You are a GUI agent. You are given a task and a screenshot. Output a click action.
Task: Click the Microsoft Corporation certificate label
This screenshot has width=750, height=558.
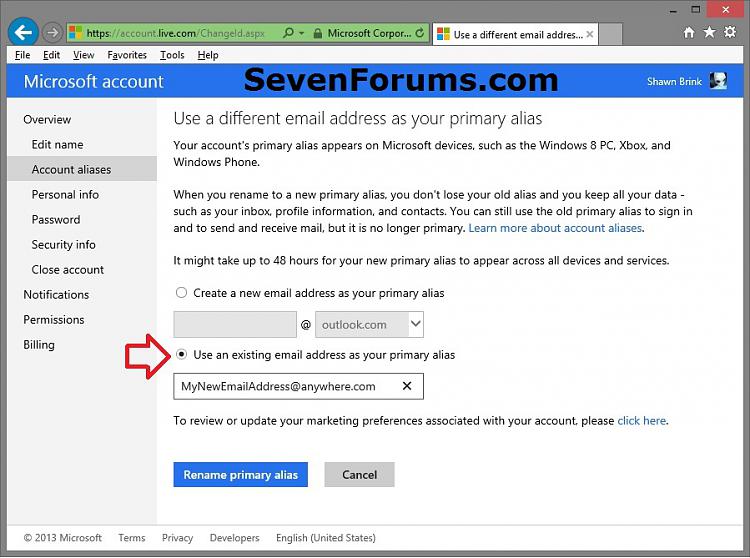(x=369, y=33)
